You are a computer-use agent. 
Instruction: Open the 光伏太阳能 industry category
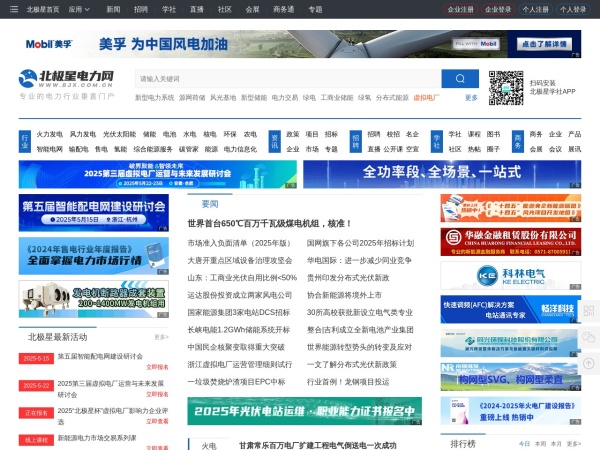click(119, 134)
